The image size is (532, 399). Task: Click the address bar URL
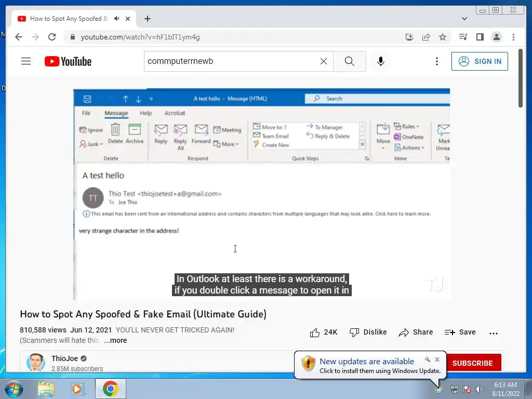click(x=140, y=37)
